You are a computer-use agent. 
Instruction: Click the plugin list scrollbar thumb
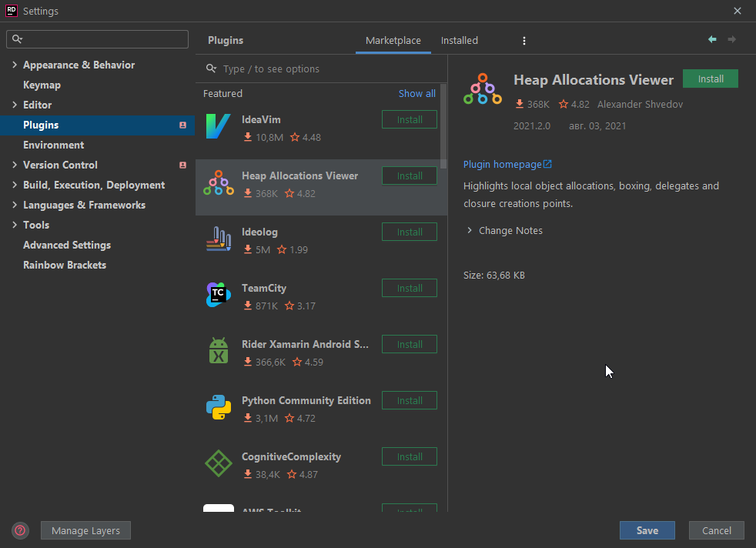click(443, 127)
